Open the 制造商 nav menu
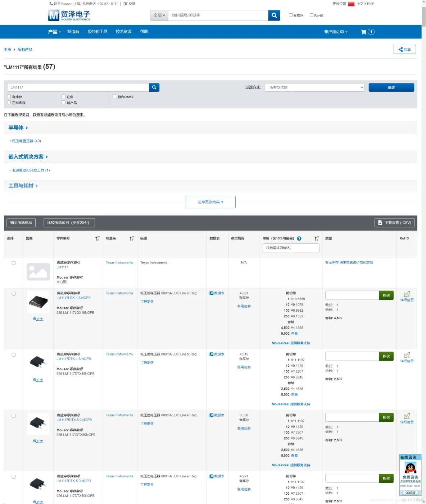426x504 pixels. 73,32
